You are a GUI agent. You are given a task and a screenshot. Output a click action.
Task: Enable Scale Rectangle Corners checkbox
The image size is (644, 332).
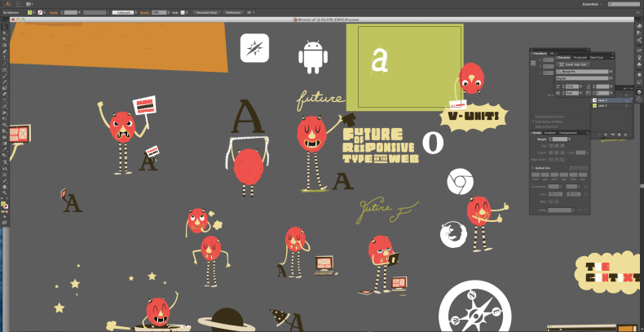(x=532, y=117)
